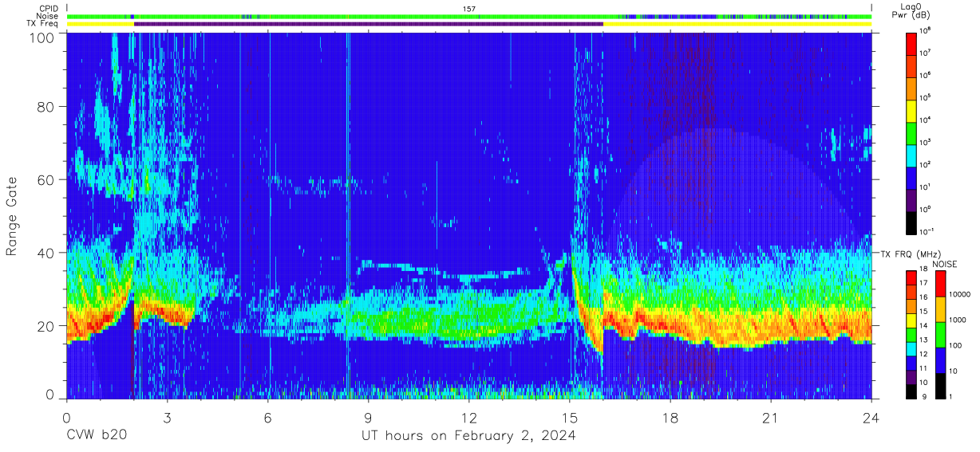Image resolution: width=980 pixels, height=452 pixels.
Task: Click the TX Freq row label at top left
Action: [x=41, y=24]
